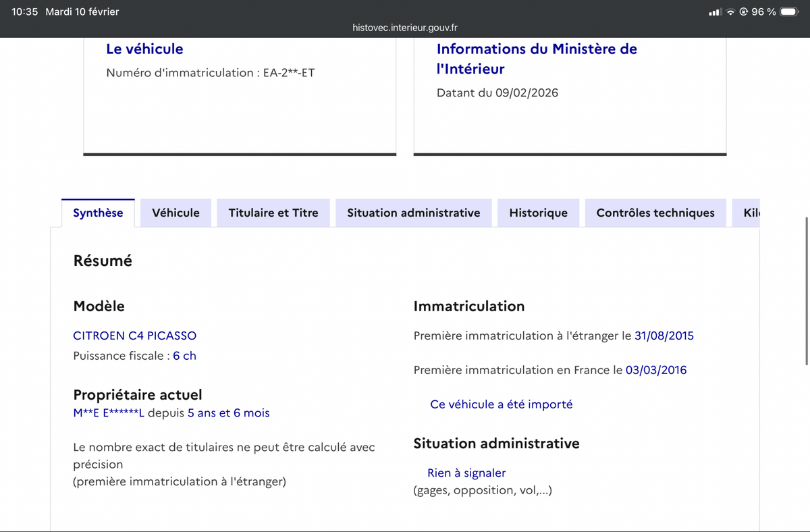Open the Rien à signaler status link

pyautogui.click(x=466, y=473)
